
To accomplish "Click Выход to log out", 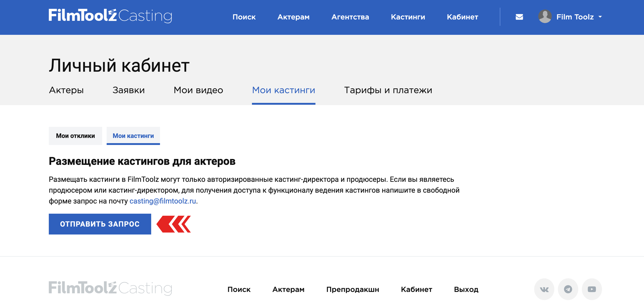I will 466,289.
